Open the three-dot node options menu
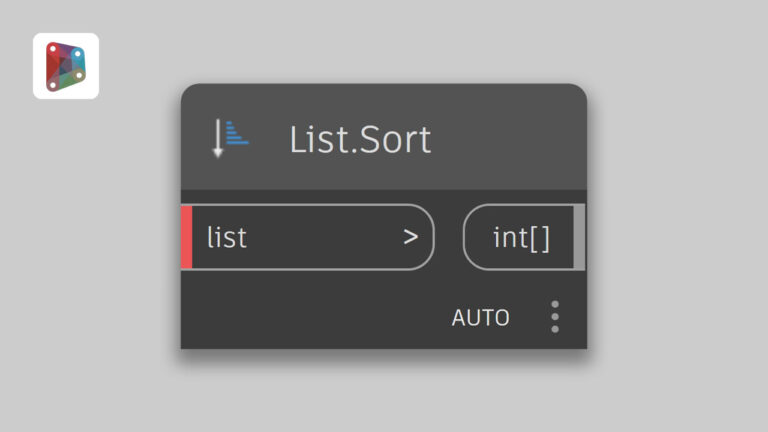 (x=554, y=317)
